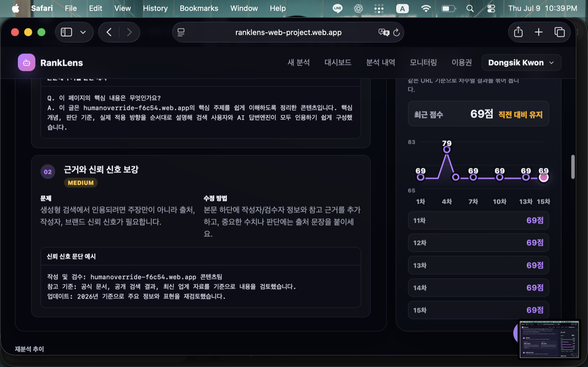This screenshot has height=367, width=588.
Task: Open Spotlight search
Action: (x=470, y=8)
